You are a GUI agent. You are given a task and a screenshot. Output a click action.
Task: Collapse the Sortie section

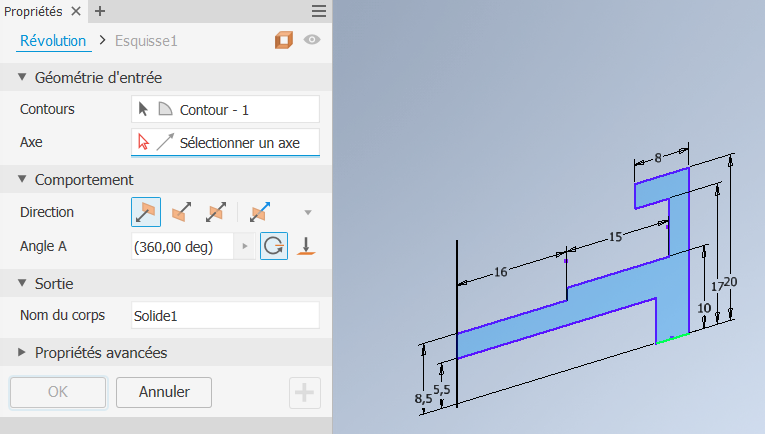click(23, 283)
